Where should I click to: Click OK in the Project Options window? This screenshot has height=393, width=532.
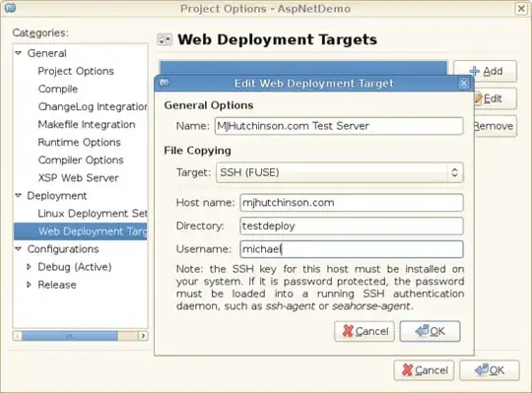pyautogui.click(x=490, y=370)
